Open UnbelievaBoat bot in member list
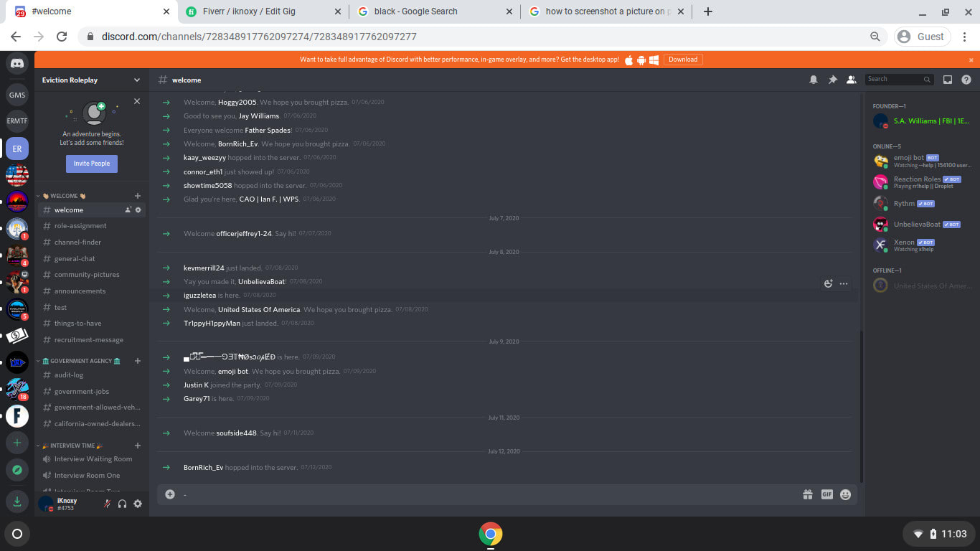 coord(921,225)
